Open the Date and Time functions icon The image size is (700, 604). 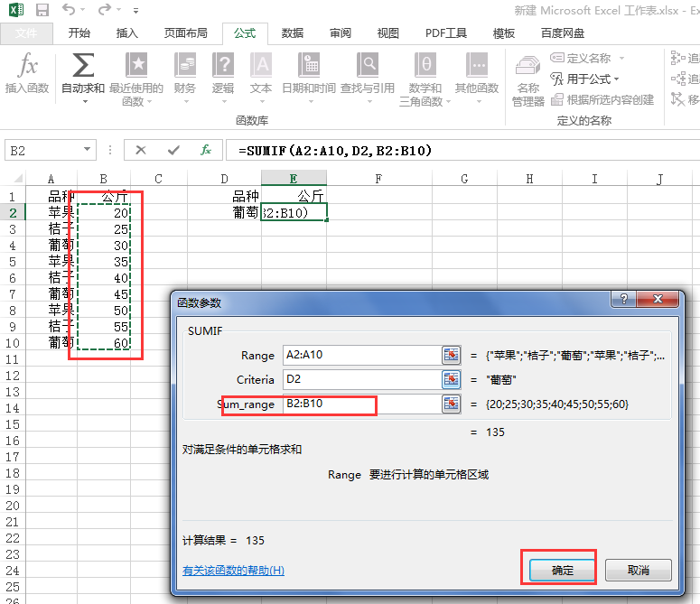point(309,65)
